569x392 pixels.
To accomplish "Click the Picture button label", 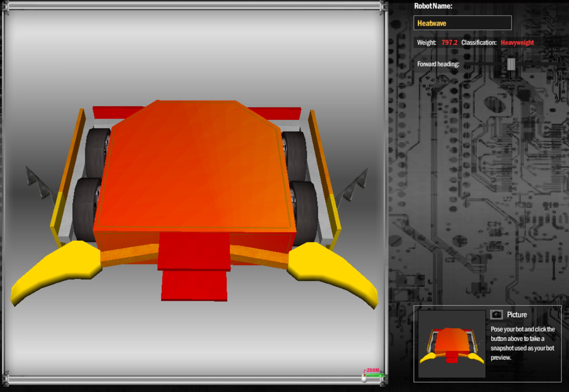I will coord(517,315).
